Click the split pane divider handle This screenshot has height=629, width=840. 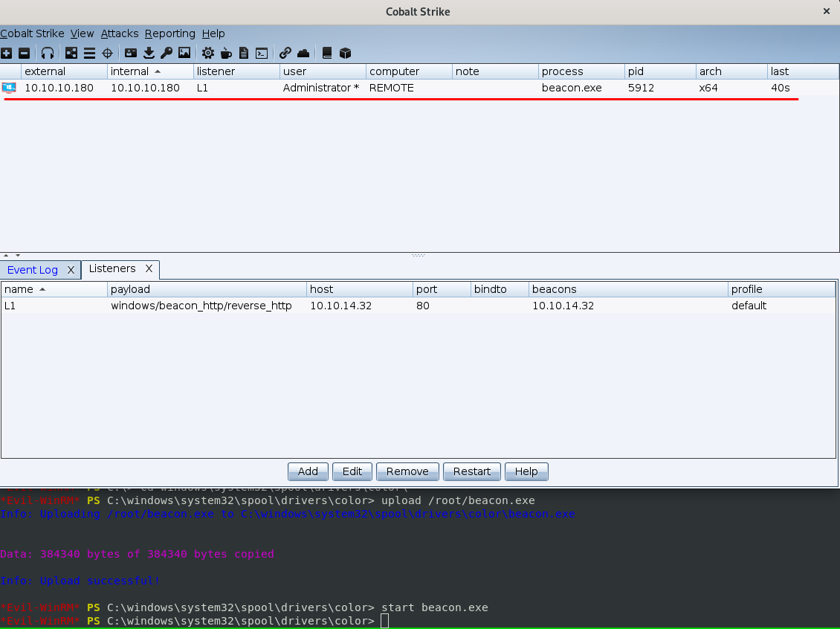419,255
